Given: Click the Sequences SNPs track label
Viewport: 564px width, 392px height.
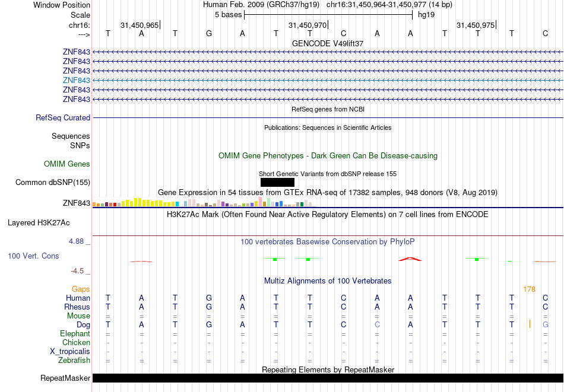Looking at the screenshot, I should click(x=71, y=141).
